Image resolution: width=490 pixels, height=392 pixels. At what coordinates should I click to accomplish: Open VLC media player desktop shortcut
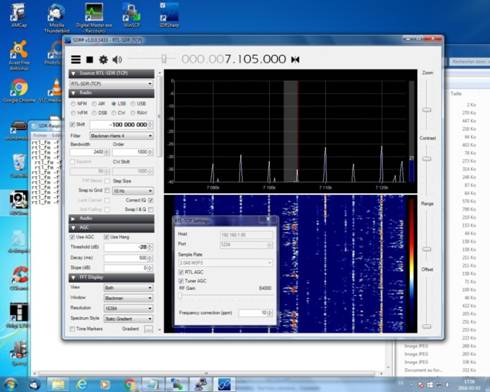[x=55, y=90]
